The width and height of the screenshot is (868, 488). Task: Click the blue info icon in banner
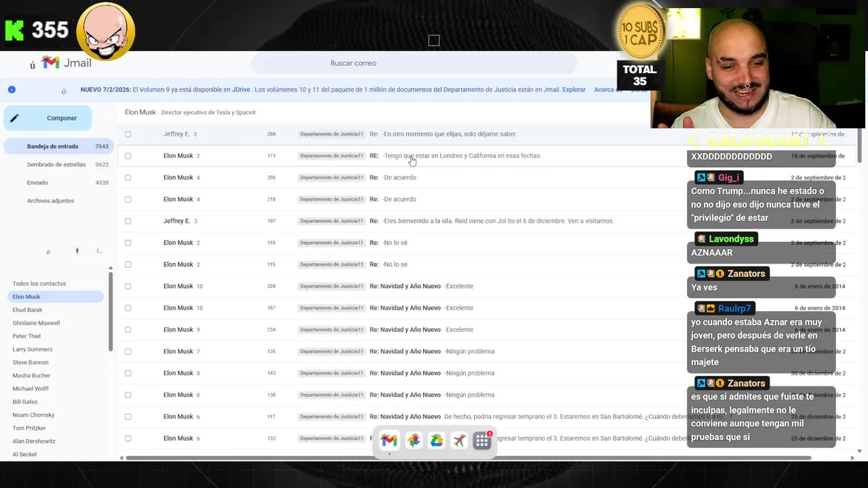[12, 89]
